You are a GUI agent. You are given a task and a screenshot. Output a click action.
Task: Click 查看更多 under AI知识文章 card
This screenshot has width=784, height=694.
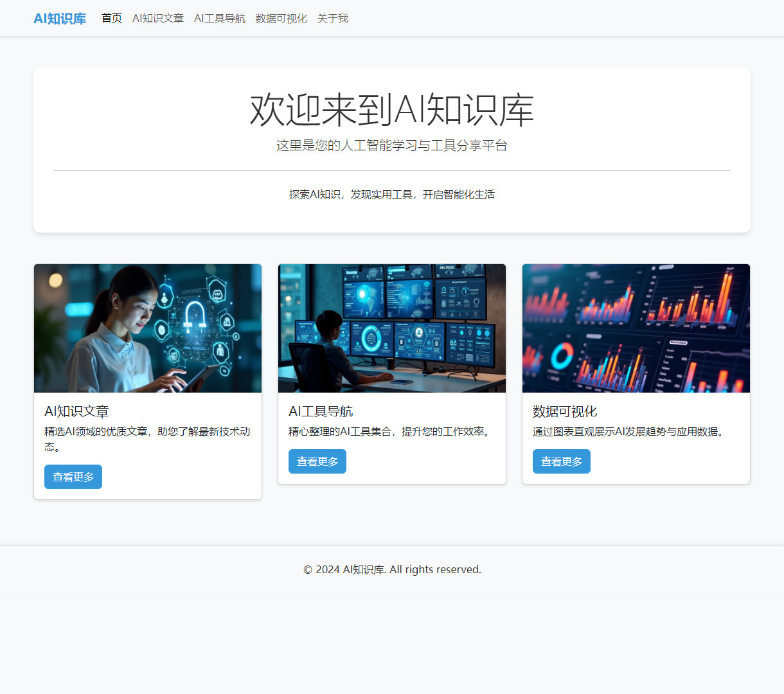[x=73, y=476]
